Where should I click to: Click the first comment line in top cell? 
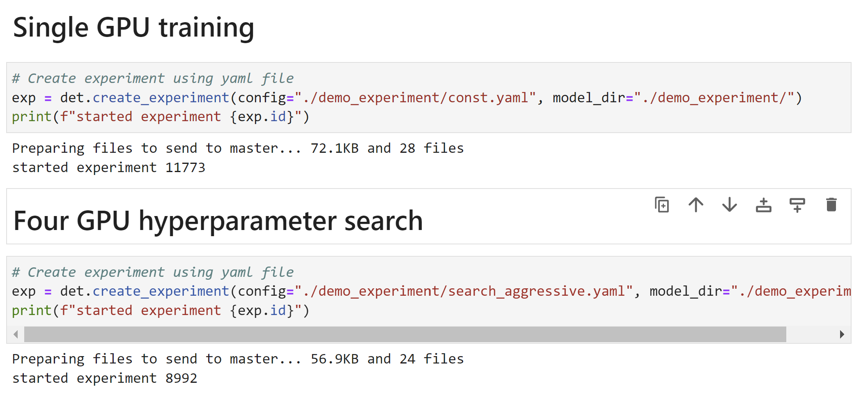pyautogui.click(x=153, y=78)
